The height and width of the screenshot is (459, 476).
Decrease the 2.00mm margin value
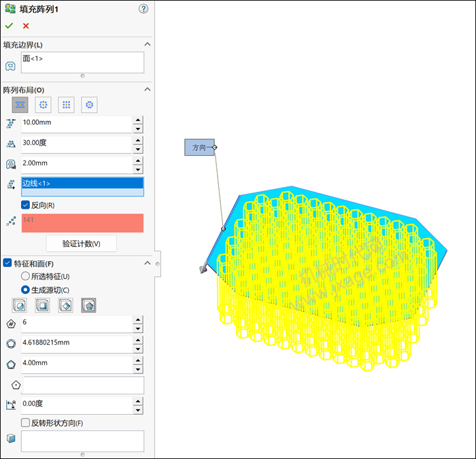pos(138,169)
